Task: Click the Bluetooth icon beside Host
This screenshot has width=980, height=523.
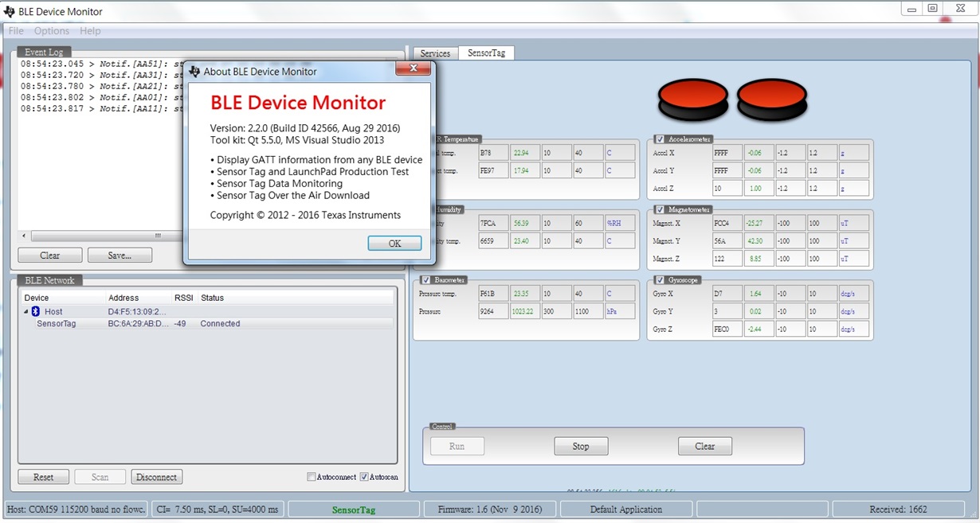Action: 36,311
